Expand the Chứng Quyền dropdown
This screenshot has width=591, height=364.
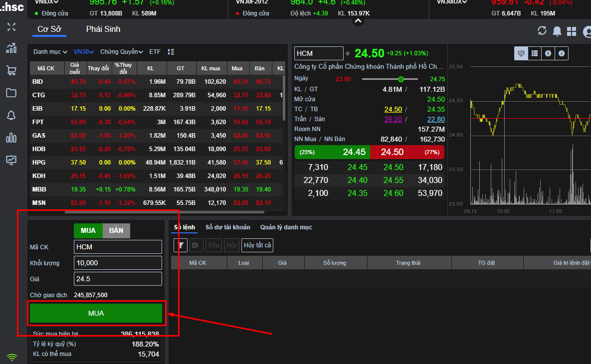pos(121,52)
